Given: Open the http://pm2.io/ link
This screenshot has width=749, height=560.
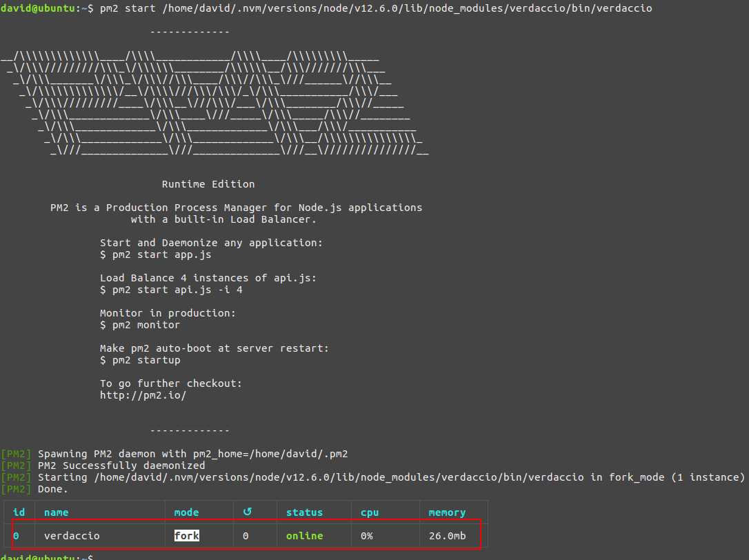Looking at the screenshot, I should pos(143,395).
